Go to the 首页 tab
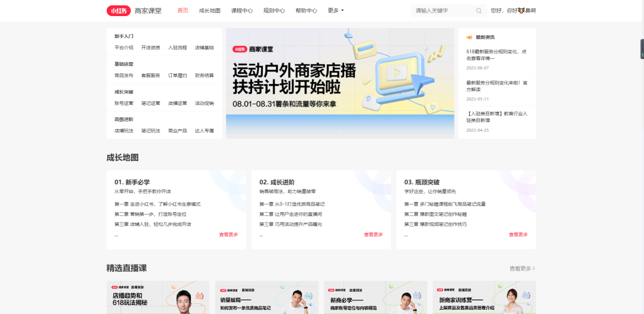This screenshot has width=644, height=314. tap(183, 11)
